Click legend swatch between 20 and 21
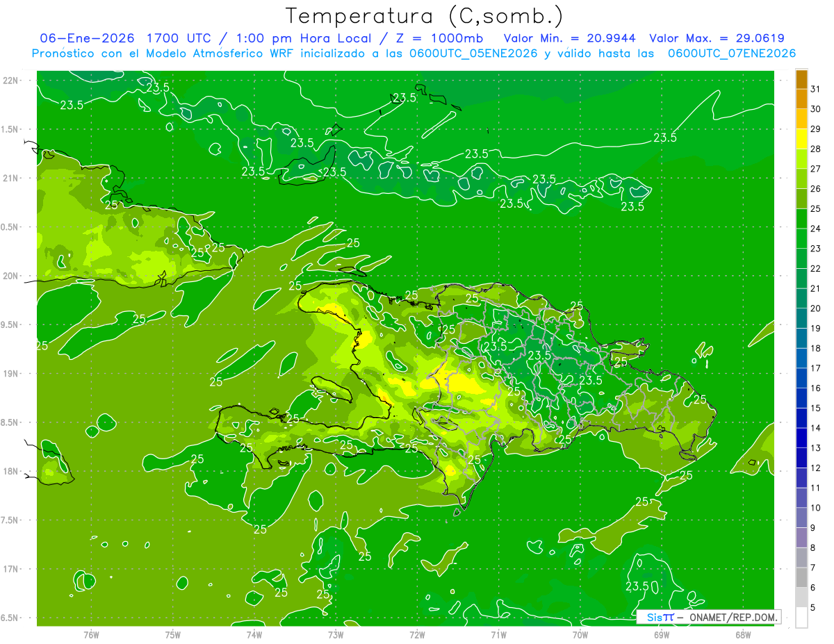This screenshot has height=644, width=834. click(802, 298)
